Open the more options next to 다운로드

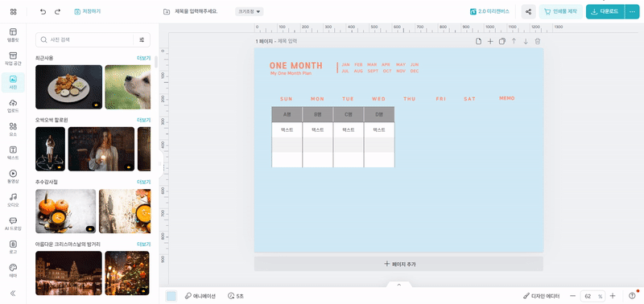pyautogui.click(x=632, y=11)
